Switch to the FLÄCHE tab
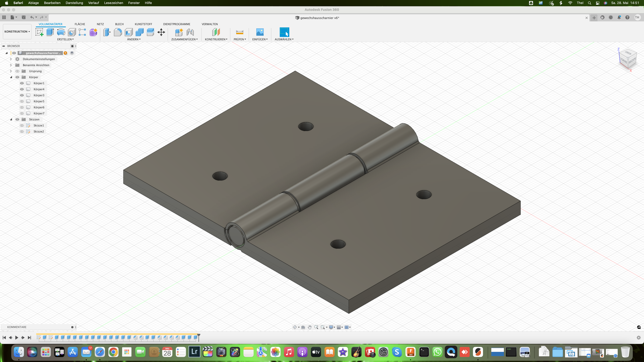The height and width of the screenshot is (362, 644). tap(80, 24)
